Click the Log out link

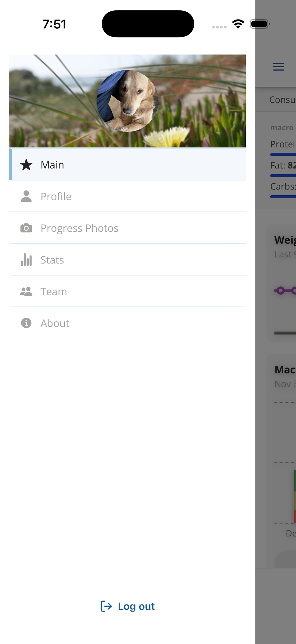click(136, 606)
